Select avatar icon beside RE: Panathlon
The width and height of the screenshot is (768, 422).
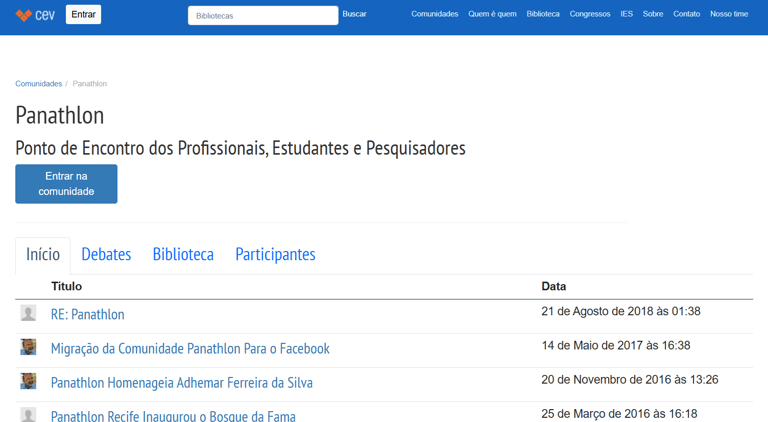[x=28, y=313]
